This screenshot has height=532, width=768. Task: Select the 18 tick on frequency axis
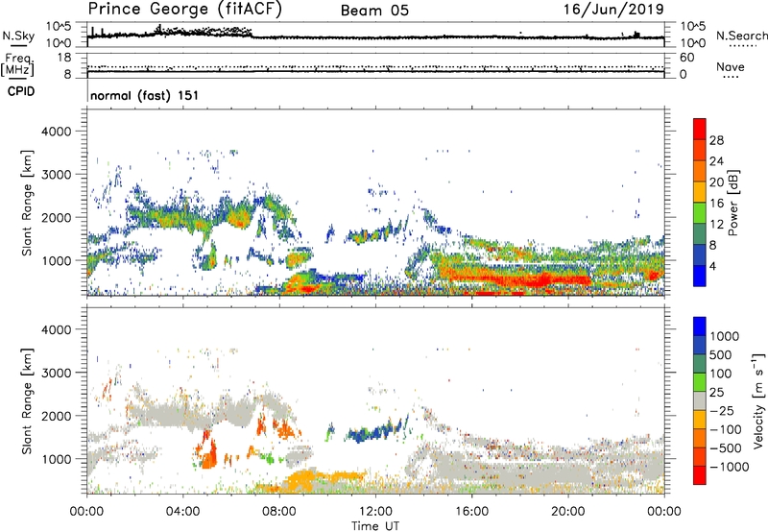coord(64,58)
